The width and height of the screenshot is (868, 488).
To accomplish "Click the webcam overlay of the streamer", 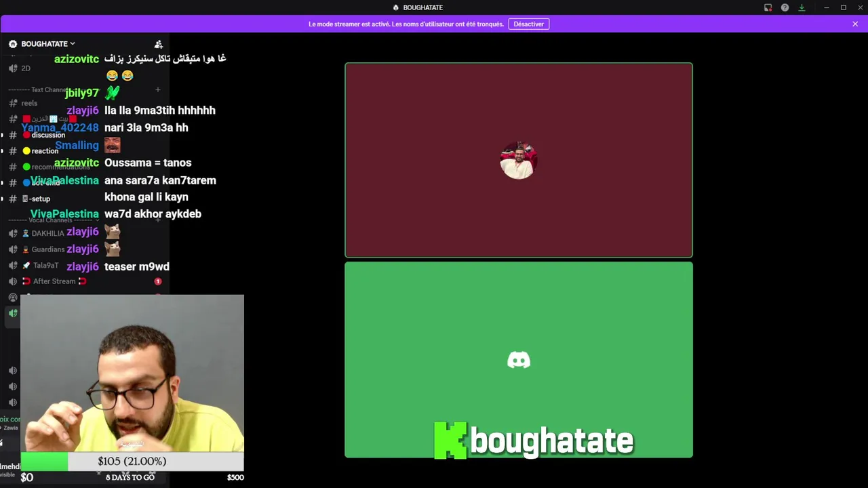I will pyautogui.click(x=132, y=373).
